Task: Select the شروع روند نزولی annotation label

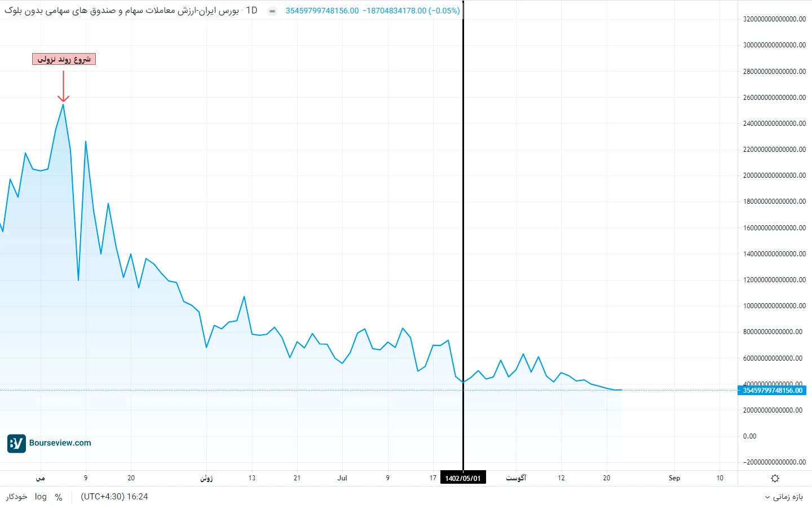Action: click(64, 59)
